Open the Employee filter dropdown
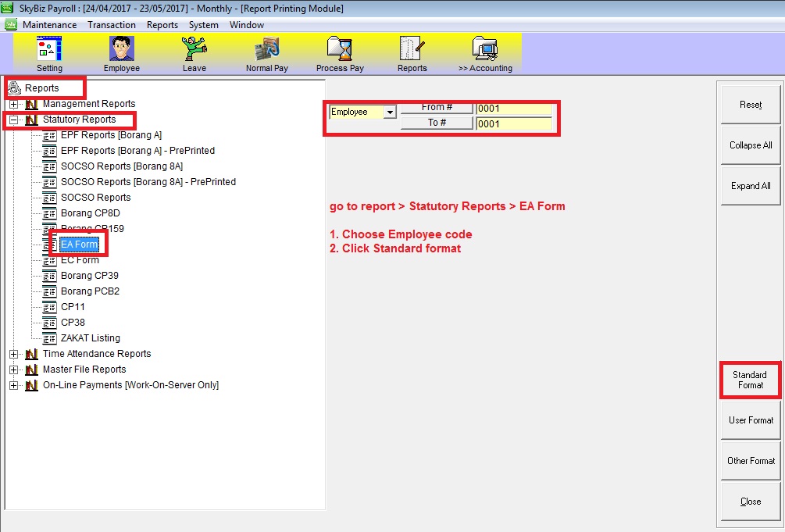Screen dimensions: 785x532 click(389, 112)
